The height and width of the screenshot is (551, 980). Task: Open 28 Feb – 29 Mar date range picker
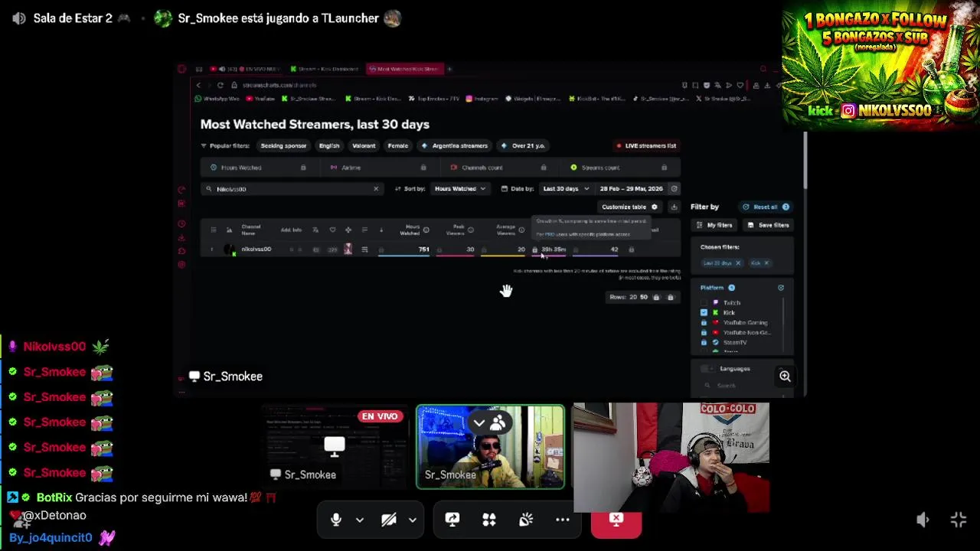[x=632, y=188]
